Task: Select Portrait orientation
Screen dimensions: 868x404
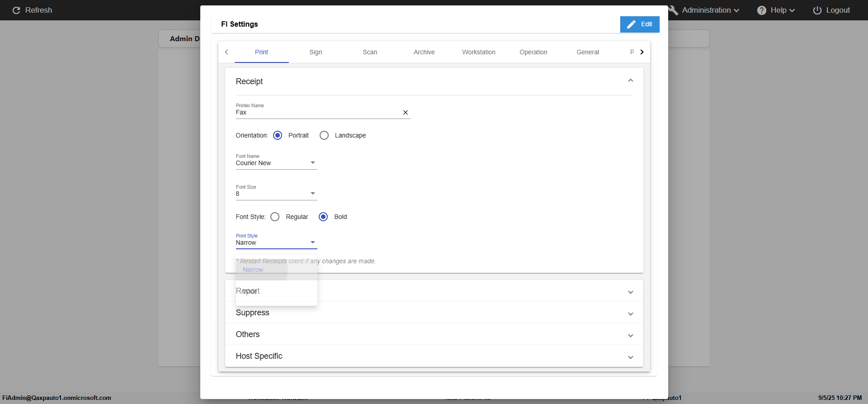Action: [x=278, y=135]
